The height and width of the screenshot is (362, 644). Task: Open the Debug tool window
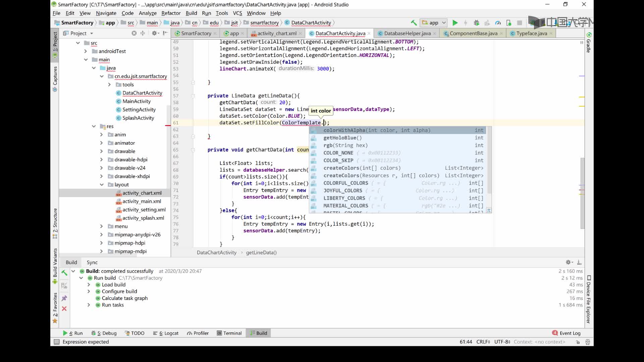104,333
